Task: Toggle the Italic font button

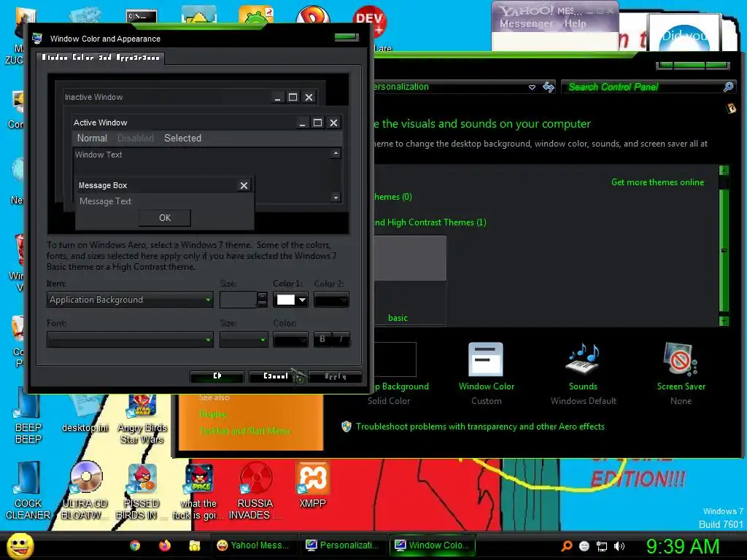Action: (x=341, y=339)
